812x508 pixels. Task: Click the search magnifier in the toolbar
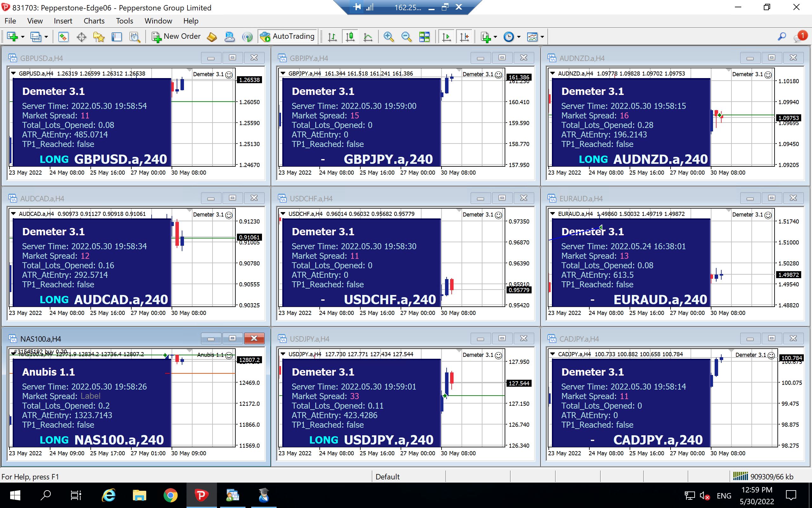782,37
